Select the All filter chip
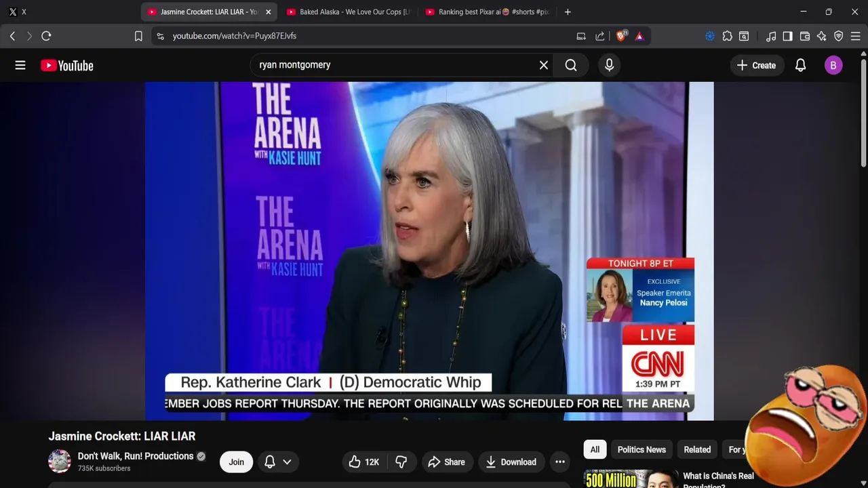 595,449
